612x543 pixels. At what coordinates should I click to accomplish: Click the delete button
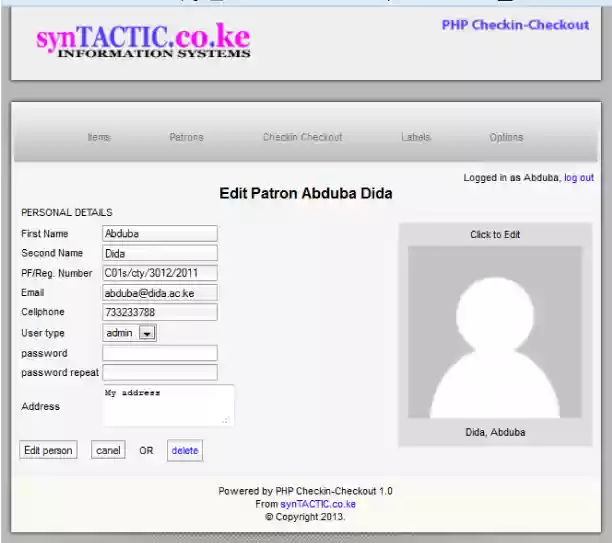coord(185,450)
